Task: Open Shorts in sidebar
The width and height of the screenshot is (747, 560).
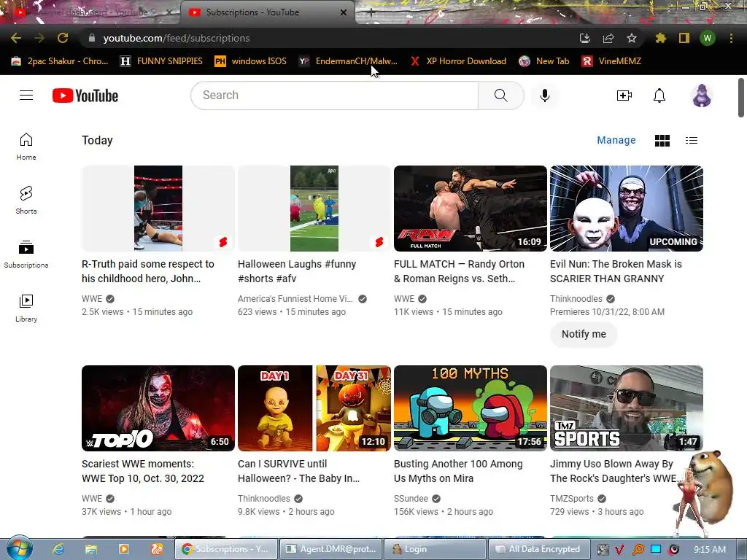Action: tap(26, 200)
